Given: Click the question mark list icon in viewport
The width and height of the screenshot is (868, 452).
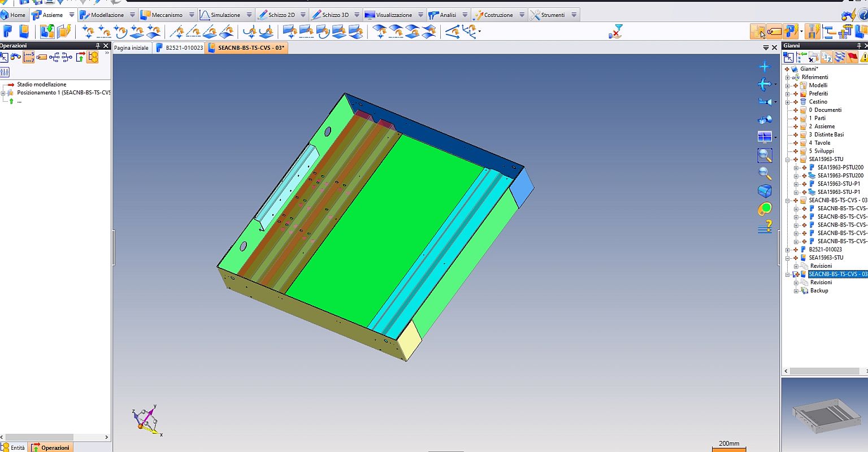Looking at the screenshot, I should [765, 227].
